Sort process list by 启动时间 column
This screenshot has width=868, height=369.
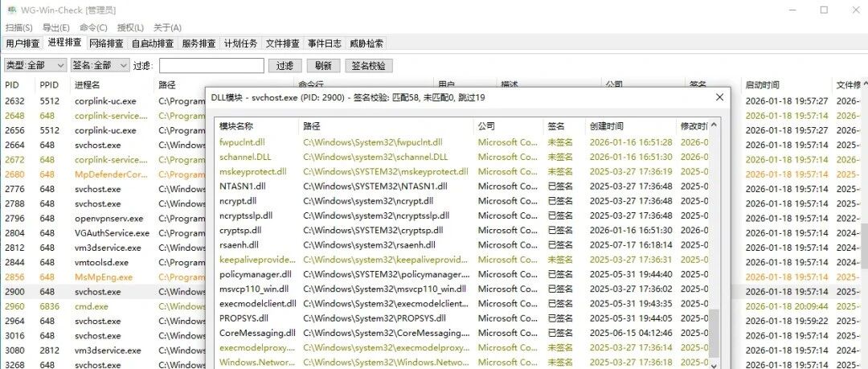[x=787, y=84]
